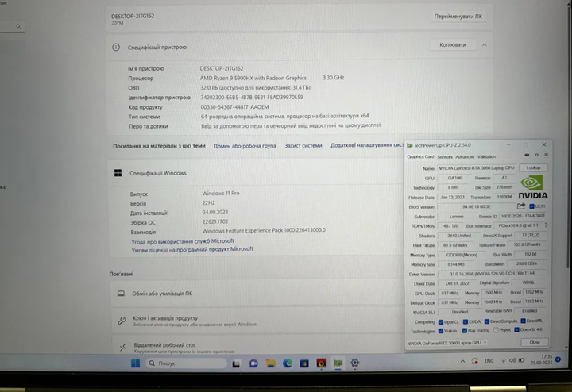The width and height of the screenshot is (572, 392).
Task: Open notification bell in tray
Action: pyautogui.click(x=558, y=359)
